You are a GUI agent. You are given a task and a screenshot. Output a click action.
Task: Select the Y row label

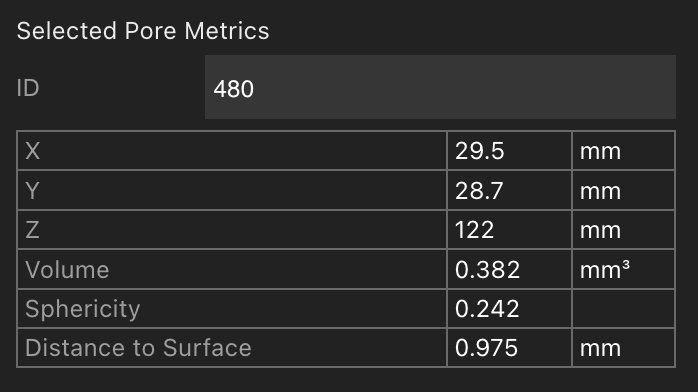coord(232,190)
